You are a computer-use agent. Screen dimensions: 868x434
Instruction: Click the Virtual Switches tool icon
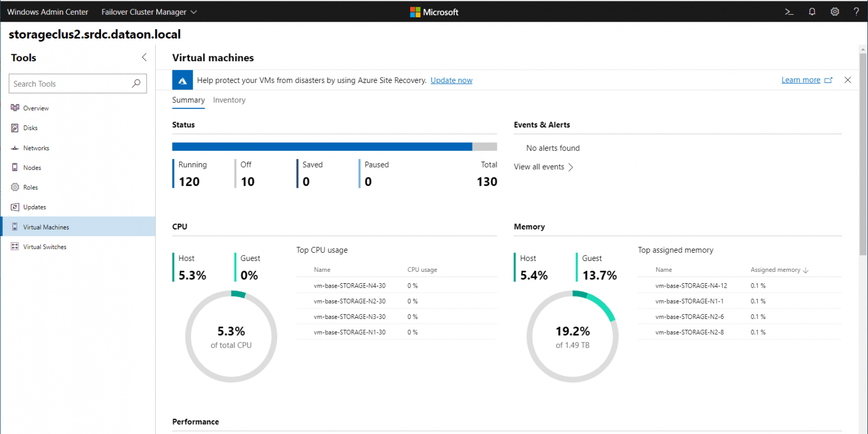pyautogui.click(x=15, y=246)
